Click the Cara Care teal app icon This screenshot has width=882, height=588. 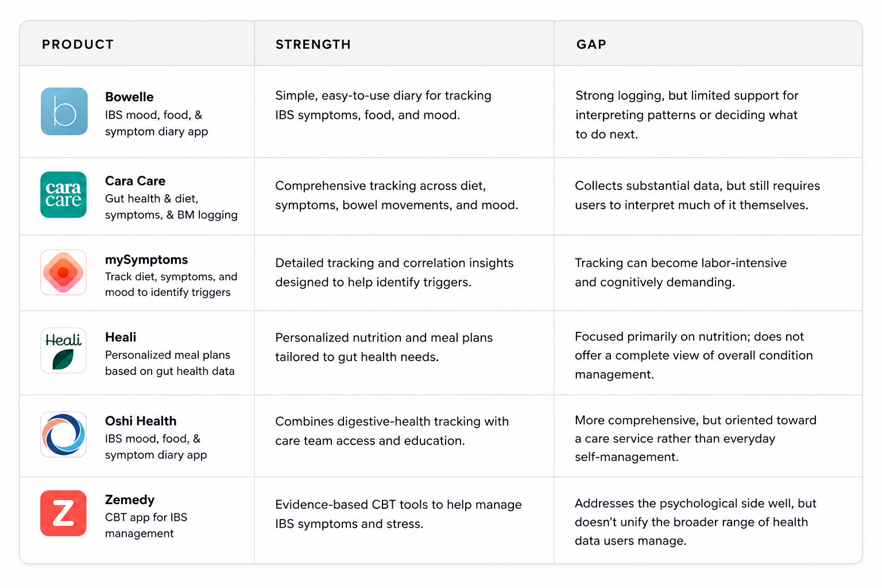64,195
